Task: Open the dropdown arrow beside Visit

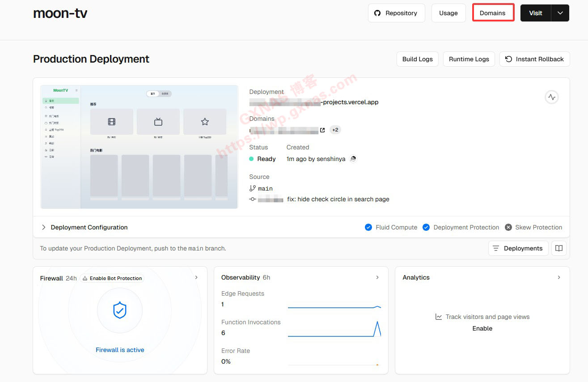Action: 560,13
